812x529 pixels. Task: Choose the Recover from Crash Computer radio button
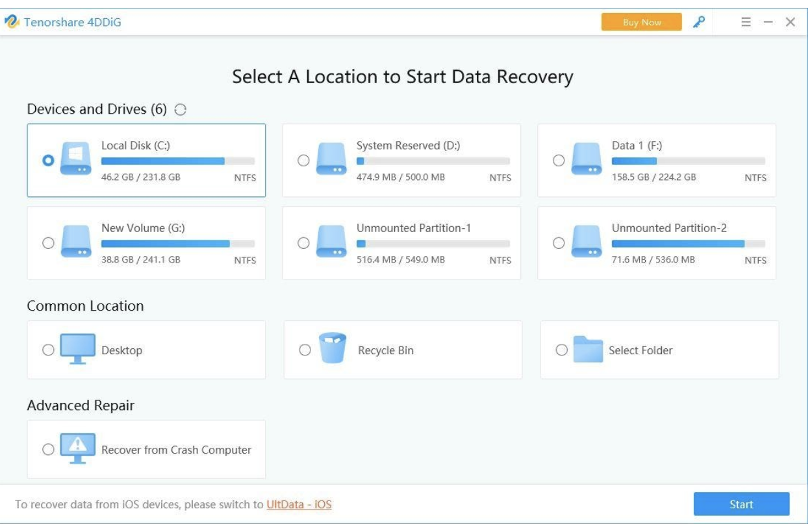tap(47, 450)
